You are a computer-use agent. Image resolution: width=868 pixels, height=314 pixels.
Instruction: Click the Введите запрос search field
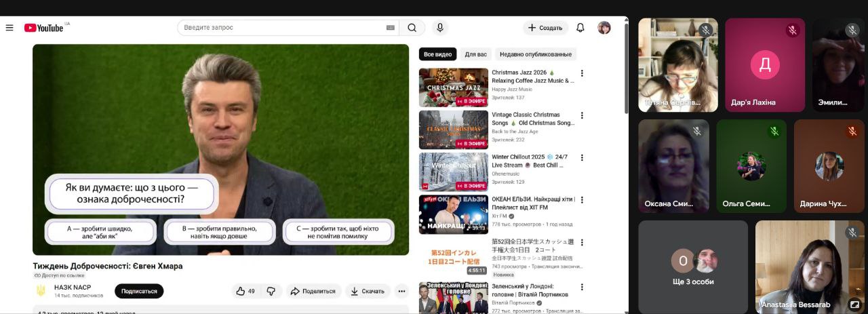[281, 28]
